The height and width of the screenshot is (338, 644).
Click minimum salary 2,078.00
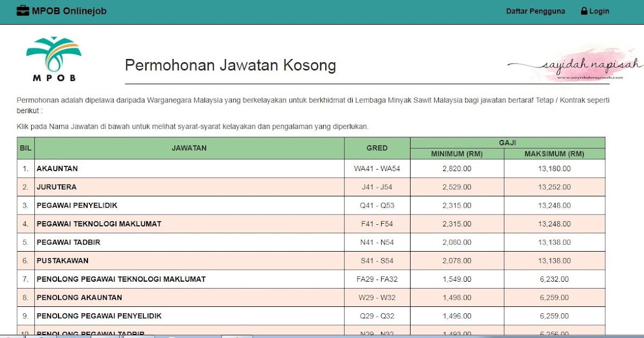pos(457,261)
